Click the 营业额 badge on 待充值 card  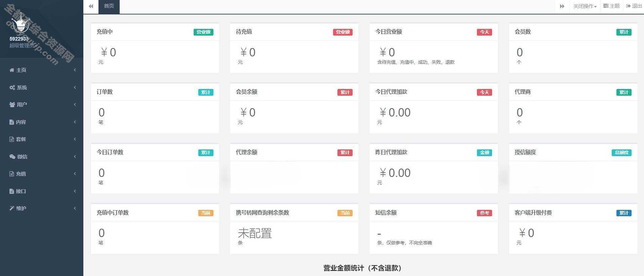tap(343, 32)
